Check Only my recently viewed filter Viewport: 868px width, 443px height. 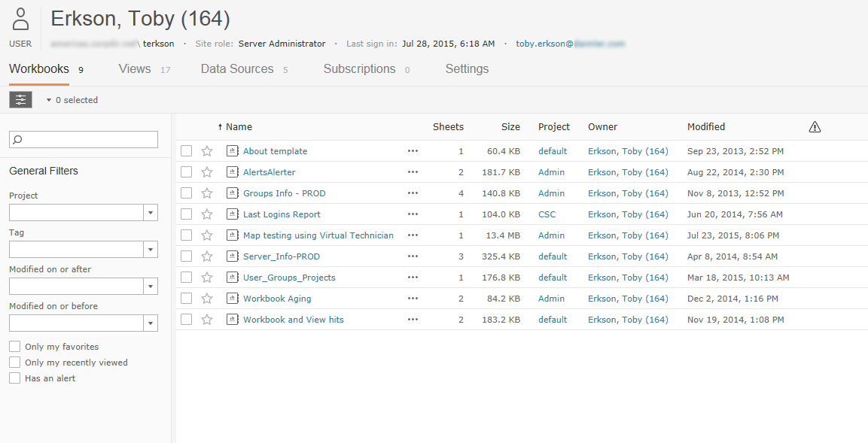[x=13, y=362]
